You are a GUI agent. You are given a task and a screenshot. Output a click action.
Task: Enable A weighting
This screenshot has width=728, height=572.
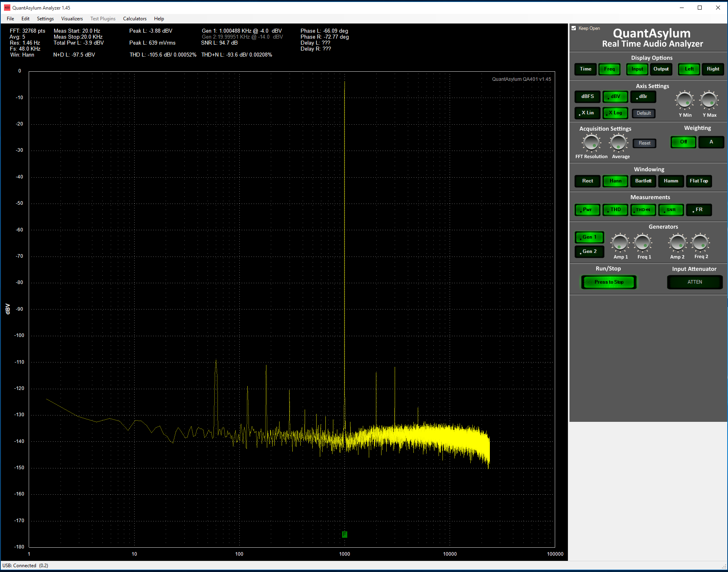pyautogui.click(x=711, y=142)
